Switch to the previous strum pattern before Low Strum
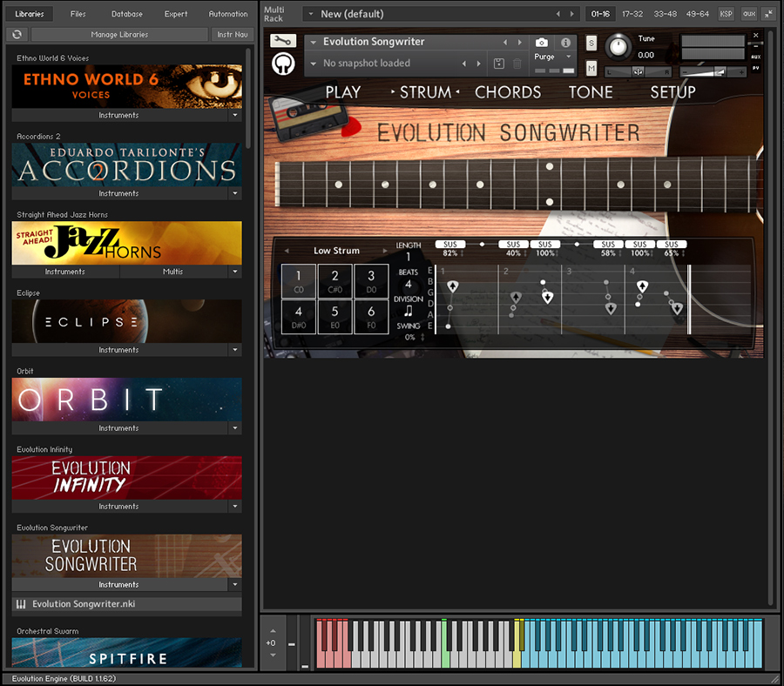Image resolution: width=784 pixels, height=686 pixels. pos(287,251)
